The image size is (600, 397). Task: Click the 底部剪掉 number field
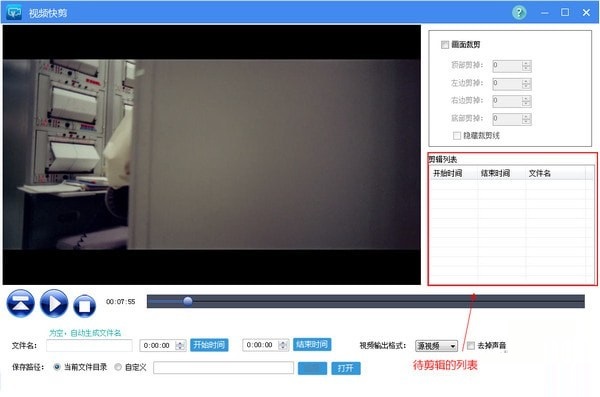[x=507, y=119]
